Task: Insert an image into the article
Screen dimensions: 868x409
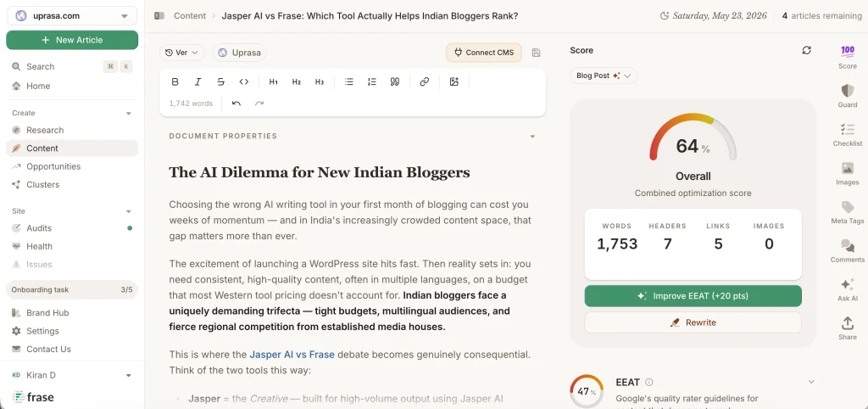Action: [454, 82]
